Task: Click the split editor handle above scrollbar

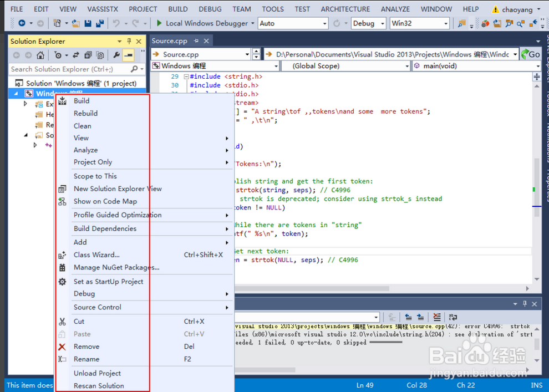Action: [x=537, y=77]
